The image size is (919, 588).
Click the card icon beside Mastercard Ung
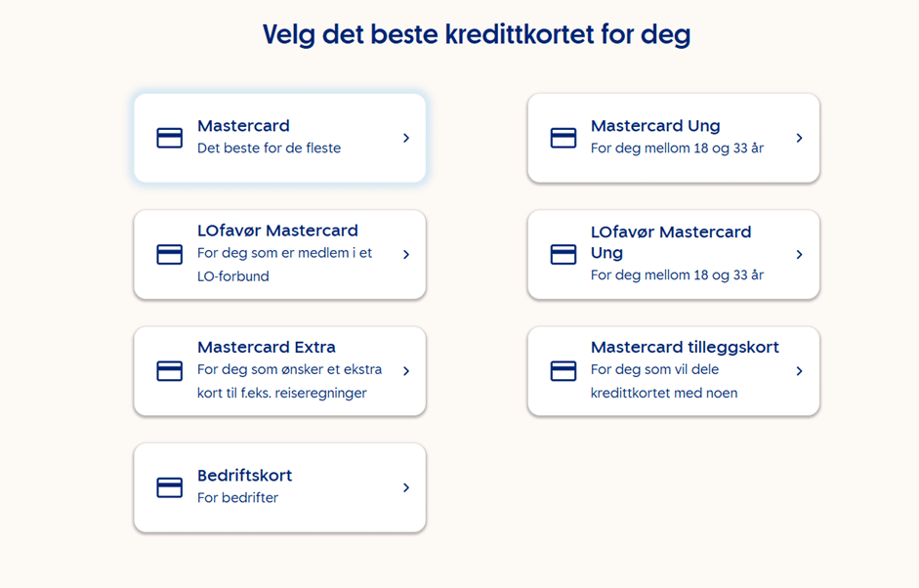click(x=564, y=138)
